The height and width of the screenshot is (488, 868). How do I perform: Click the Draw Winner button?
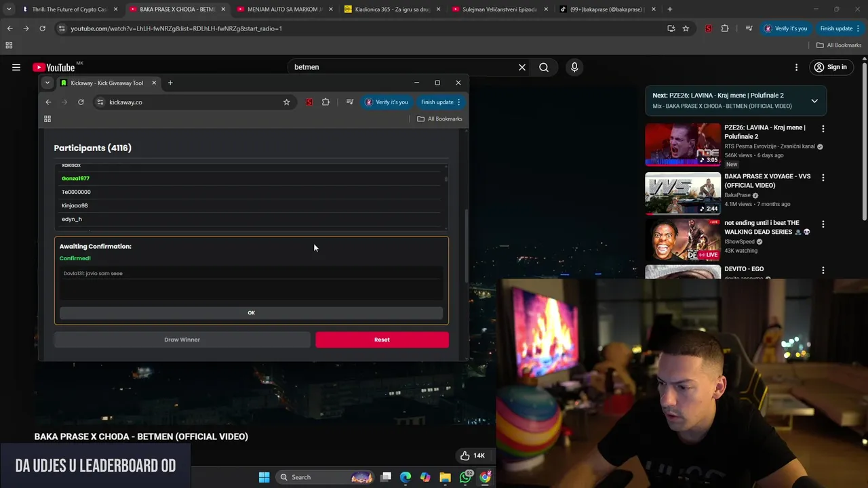pyautogui.click(x=182, y=340)
